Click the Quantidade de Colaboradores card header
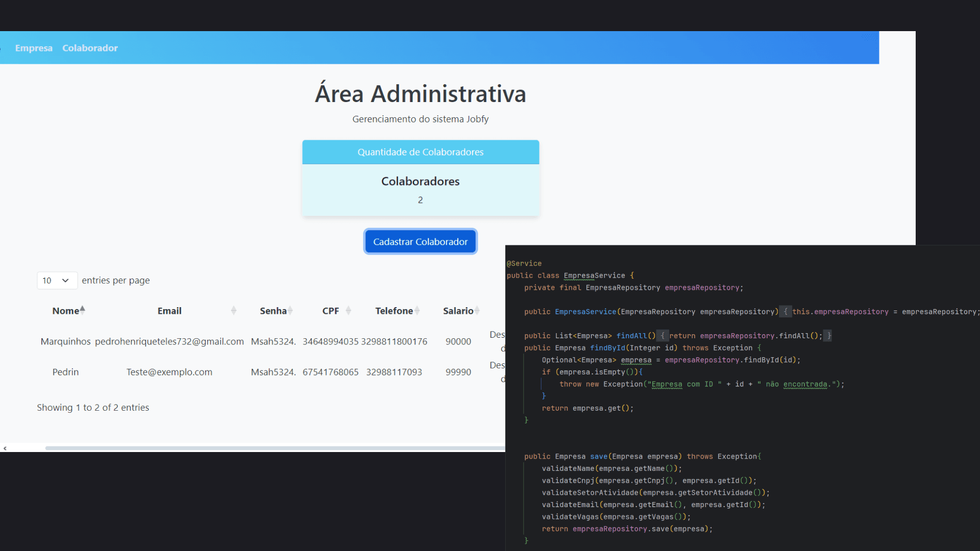980x551 pixels. (420, 152)
